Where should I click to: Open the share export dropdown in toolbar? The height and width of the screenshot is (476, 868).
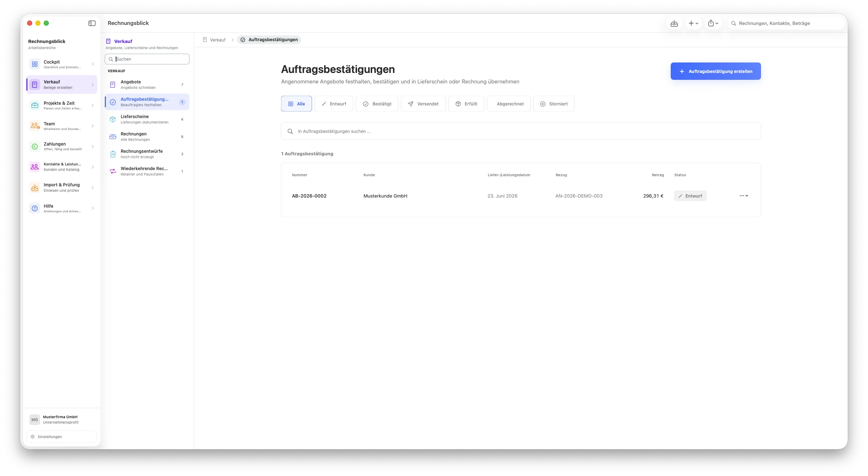click(x=713, y=23)
